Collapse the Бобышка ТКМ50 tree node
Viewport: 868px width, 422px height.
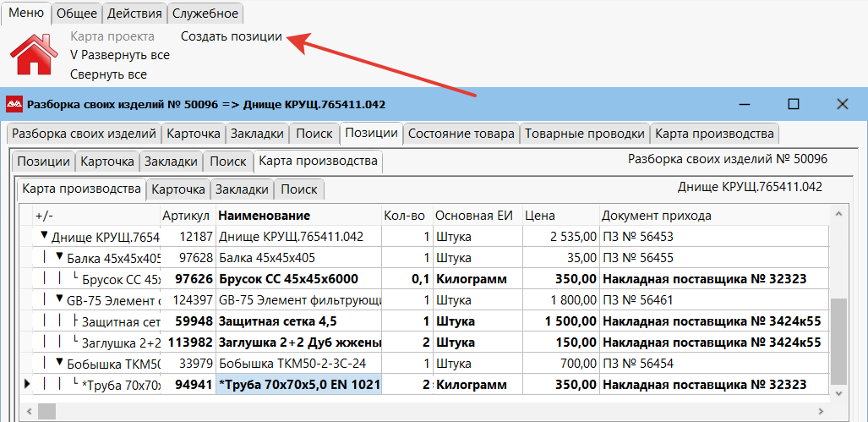pos(59,364)
